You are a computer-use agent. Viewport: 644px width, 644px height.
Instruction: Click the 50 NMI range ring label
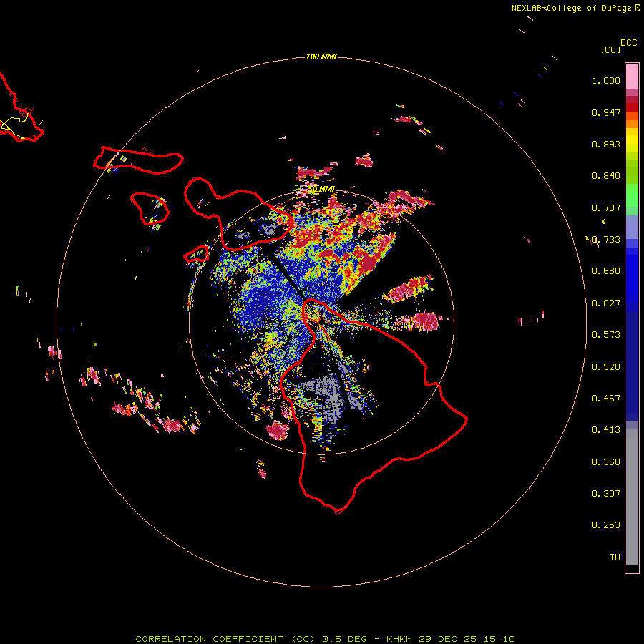321,189
